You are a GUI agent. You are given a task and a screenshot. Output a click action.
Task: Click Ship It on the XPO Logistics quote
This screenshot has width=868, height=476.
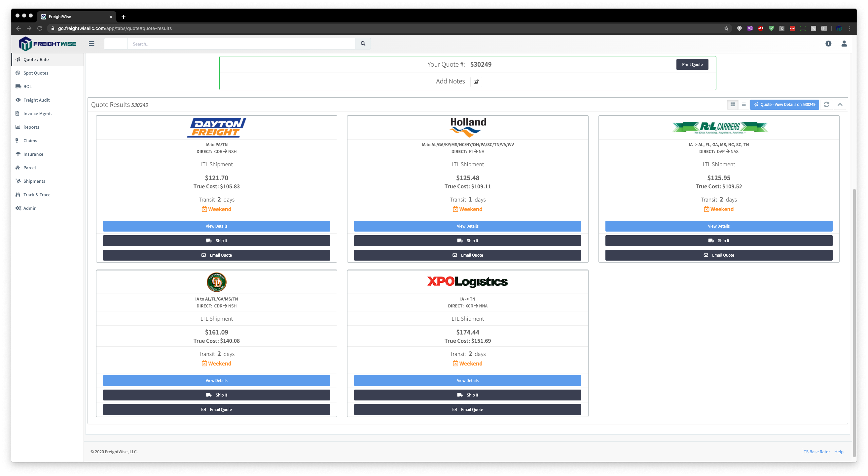467,395
